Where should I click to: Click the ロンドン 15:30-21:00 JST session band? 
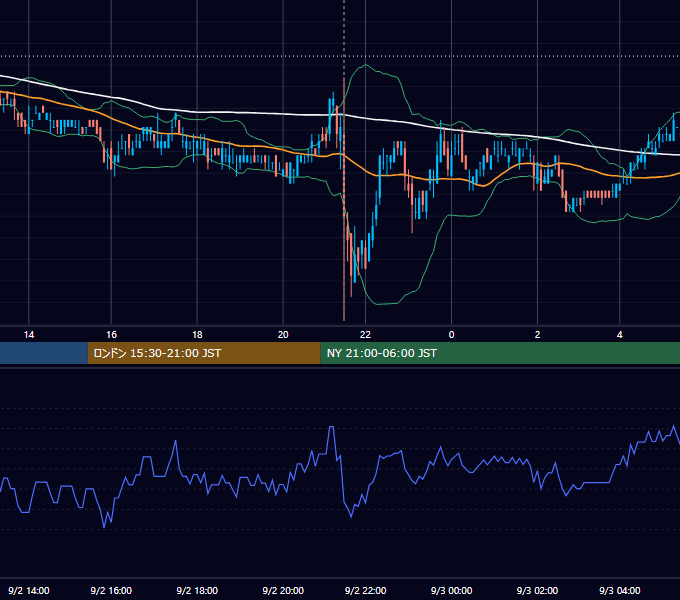[204, 353]
